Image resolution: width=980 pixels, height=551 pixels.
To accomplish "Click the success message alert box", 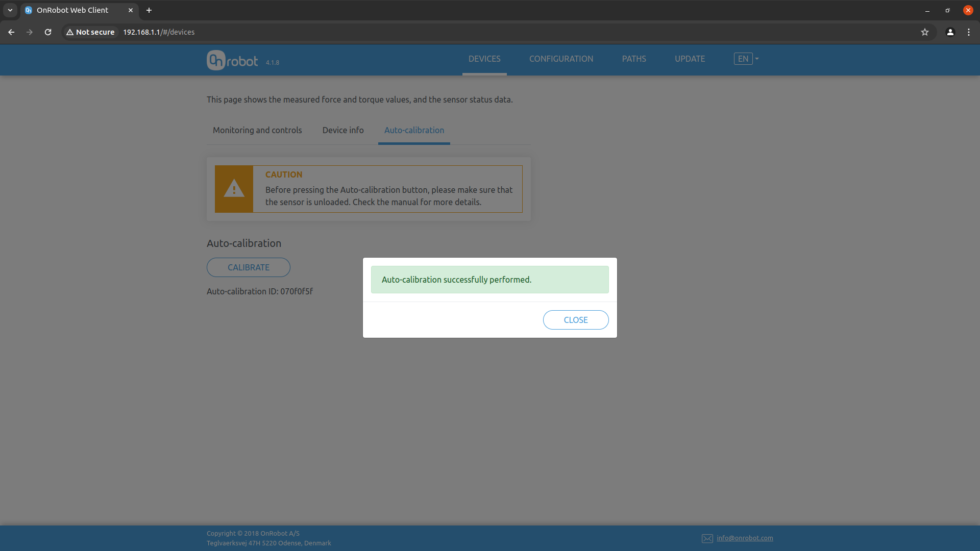I will tap(489, 280).
